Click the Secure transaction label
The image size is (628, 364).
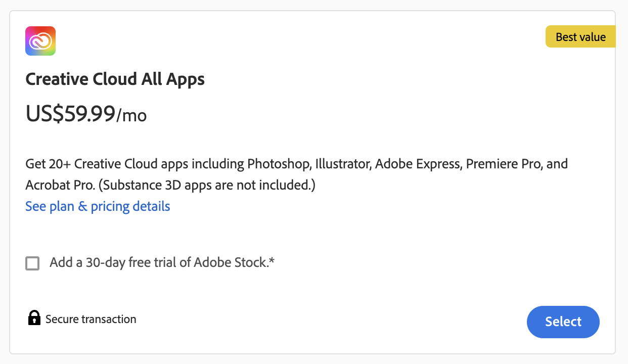tap(91, 319)
